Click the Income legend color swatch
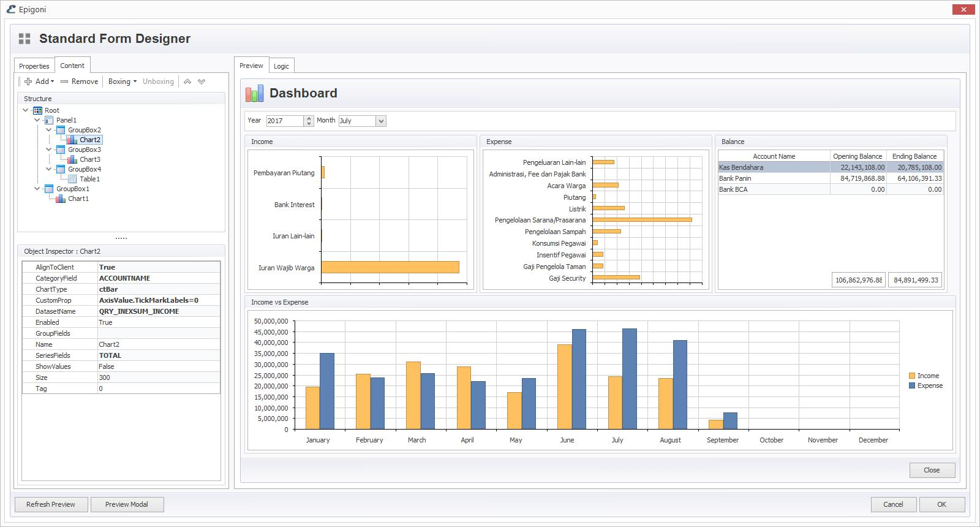The image size is (980, 527). pyautogui.click(x=912, y=376)
